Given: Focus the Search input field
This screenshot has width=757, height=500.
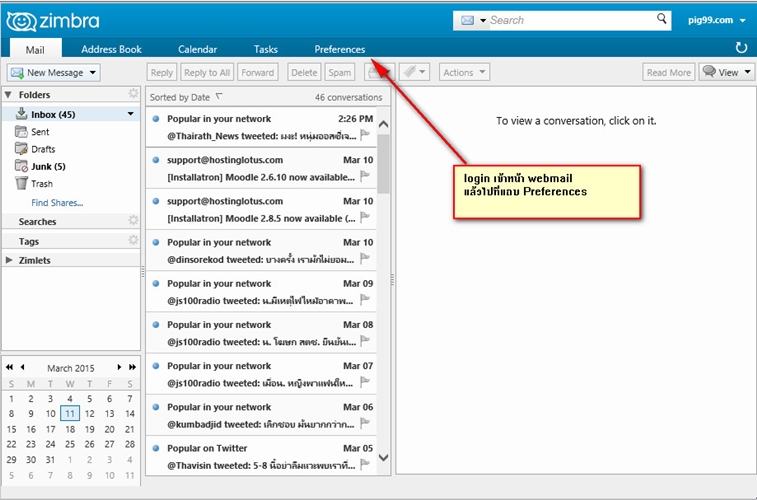Looking at the screenshot, I should pyautogui.click(x=572, y=20).
